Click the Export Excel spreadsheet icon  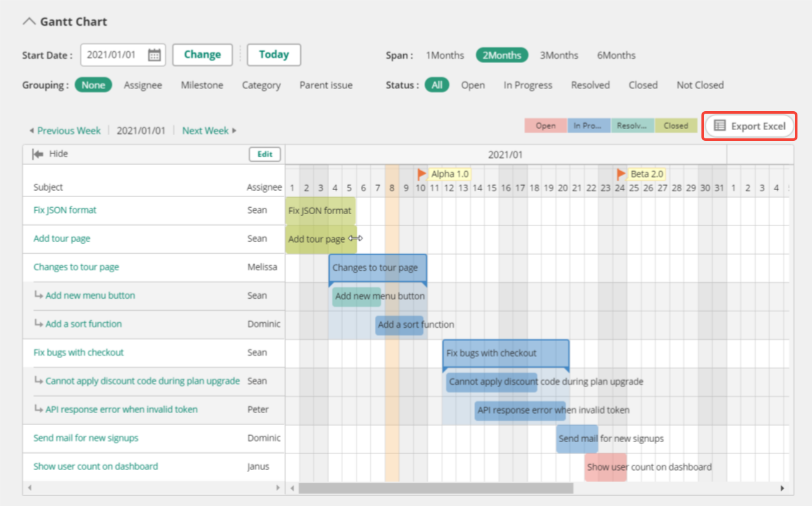(x=720, y=126)
